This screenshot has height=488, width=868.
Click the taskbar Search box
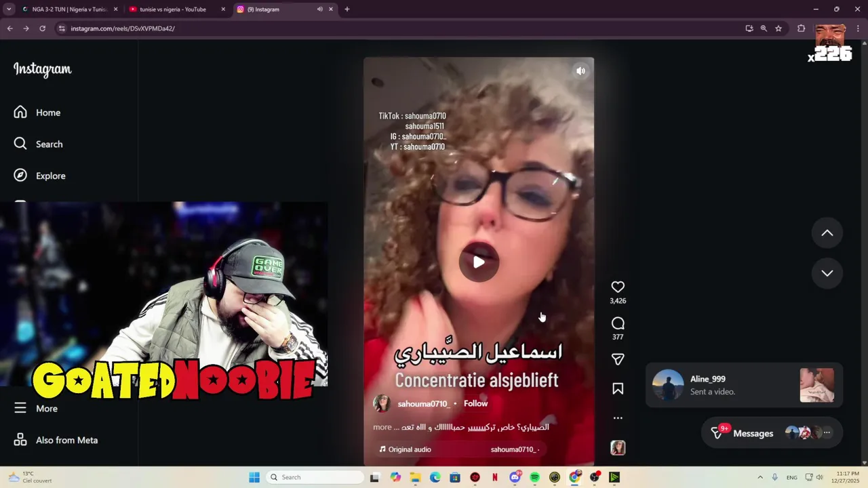pyautogui.click(x=315, y=477)
